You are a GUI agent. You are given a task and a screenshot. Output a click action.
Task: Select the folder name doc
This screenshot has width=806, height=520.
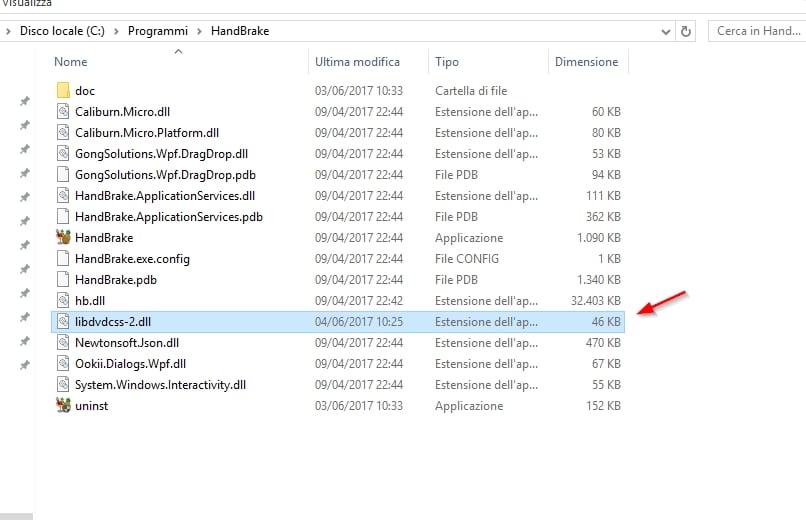pyautogui.click(x=85, y=91)
